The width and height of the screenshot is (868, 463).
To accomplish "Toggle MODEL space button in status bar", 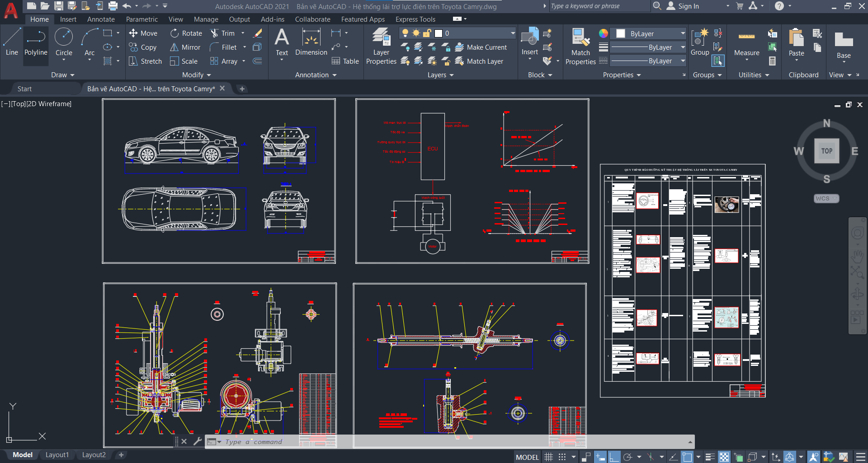I will tap(527, 457).
